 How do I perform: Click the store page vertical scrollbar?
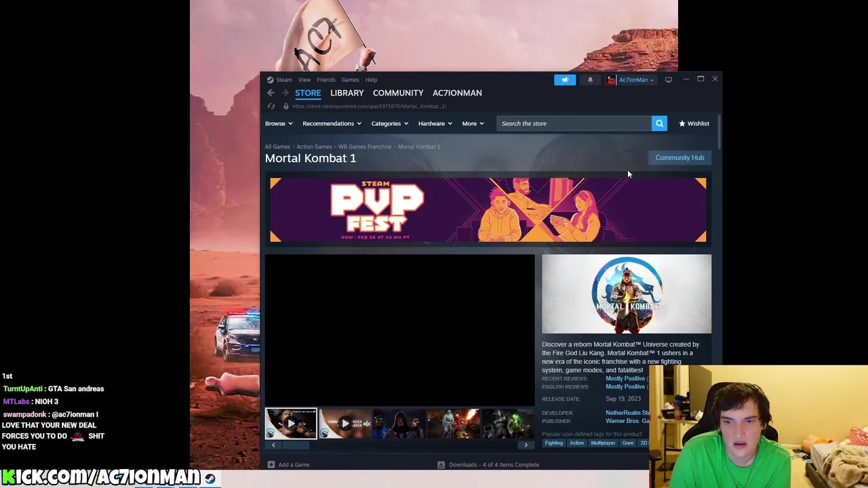(x=718, y=134)
